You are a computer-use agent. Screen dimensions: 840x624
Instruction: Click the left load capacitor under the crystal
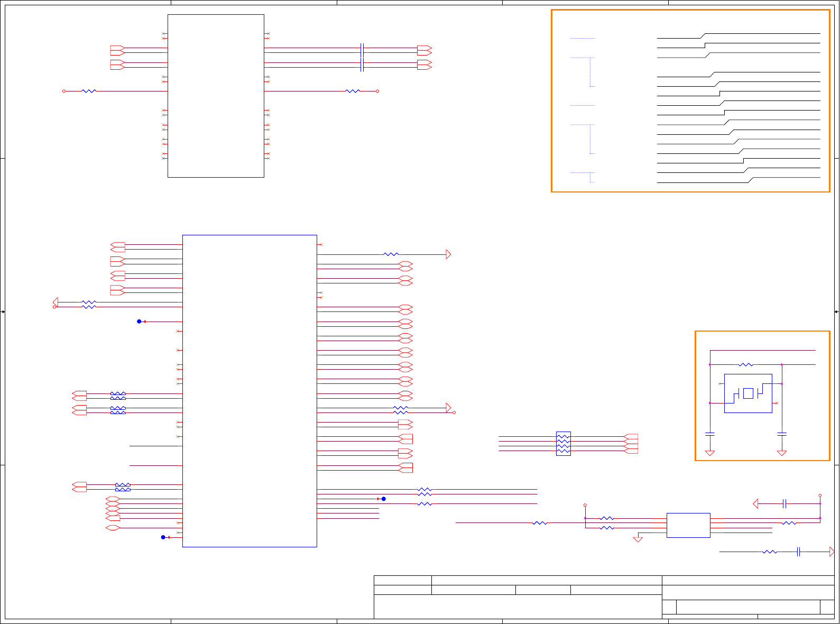[710, 434]
